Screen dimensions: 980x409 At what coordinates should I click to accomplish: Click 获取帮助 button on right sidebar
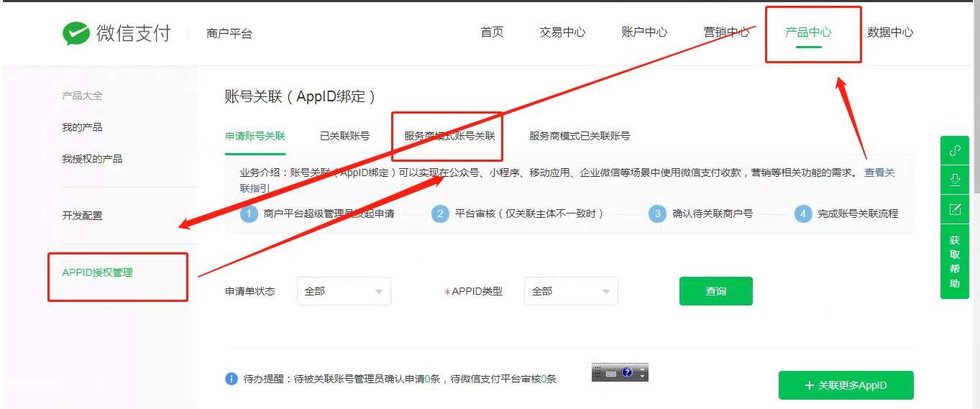point(955,262)
